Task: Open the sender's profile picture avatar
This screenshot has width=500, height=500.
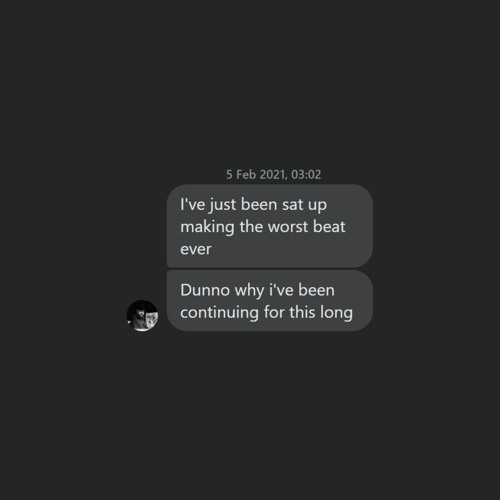Action: tap(142, 315)
